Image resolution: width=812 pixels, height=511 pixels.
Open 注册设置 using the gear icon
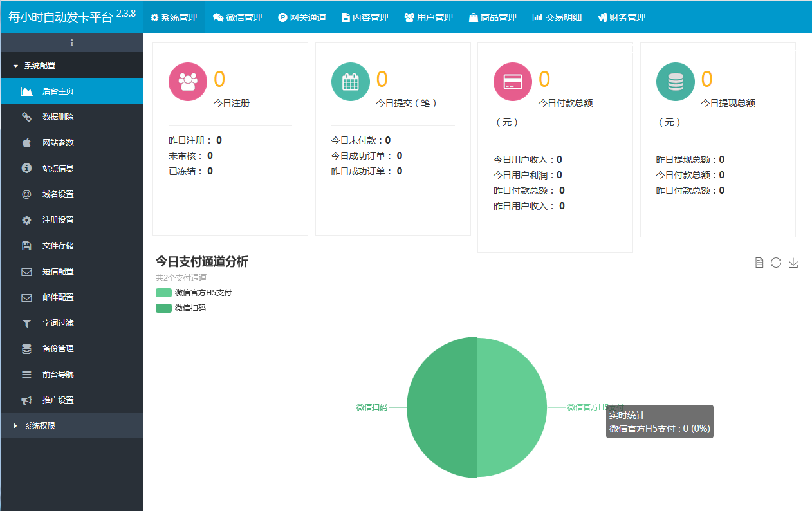25,219
